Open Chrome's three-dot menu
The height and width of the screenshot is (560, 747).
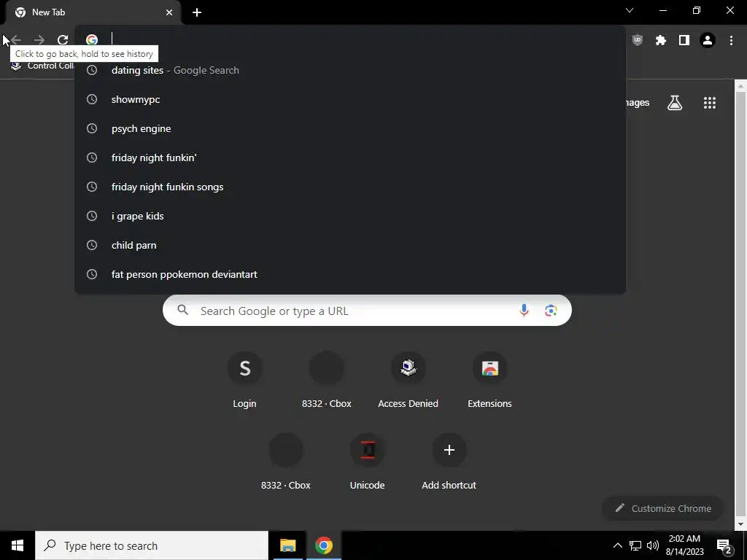click(x=731, y=41)
